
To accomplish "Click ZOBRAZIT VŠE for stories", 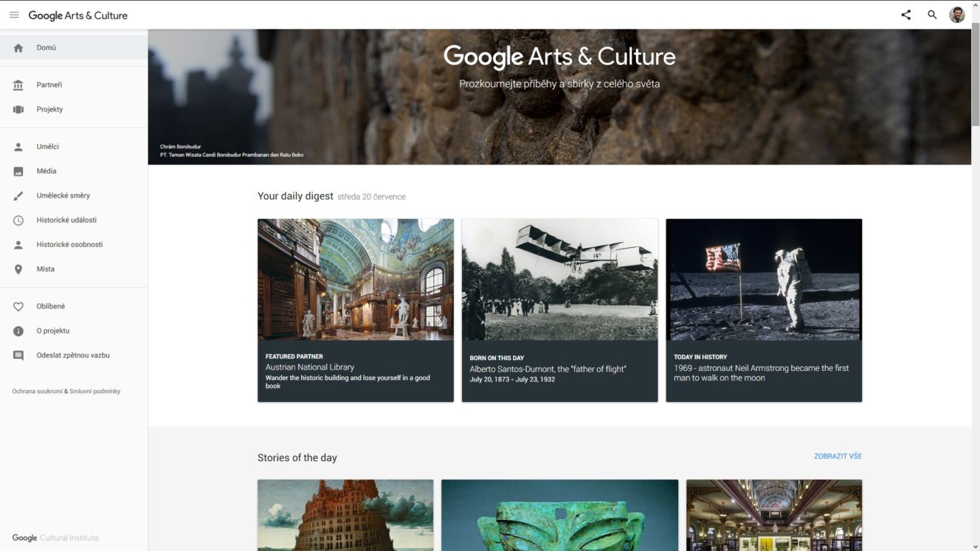I will 838,457.
